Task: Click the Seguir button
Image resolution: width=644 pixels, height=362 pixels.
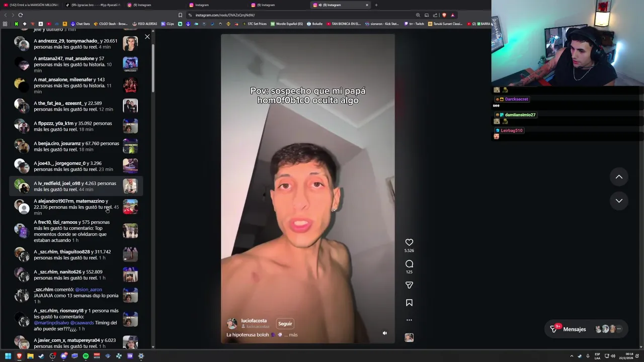Action: click(x=285, y=324)
